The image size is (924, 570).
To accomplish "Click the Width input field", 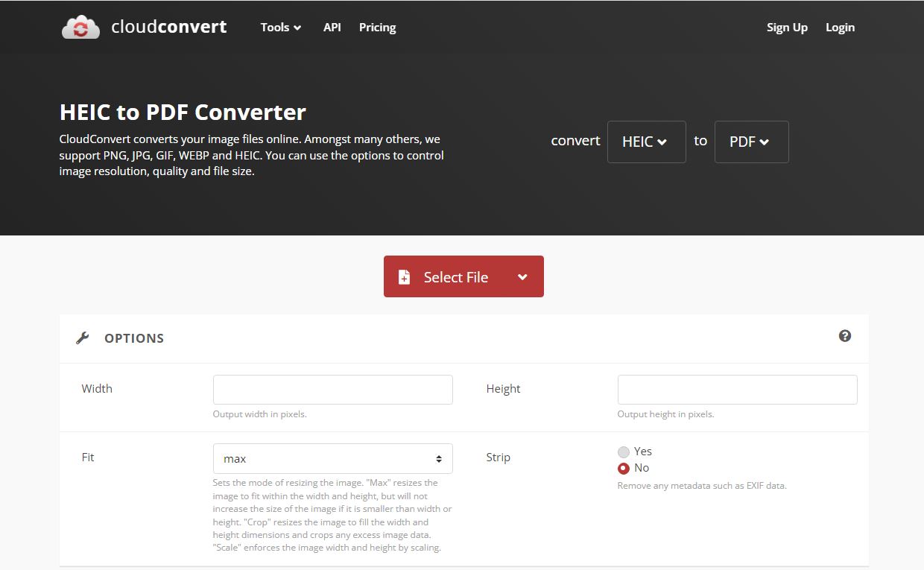I will click(x=332, y=390).
